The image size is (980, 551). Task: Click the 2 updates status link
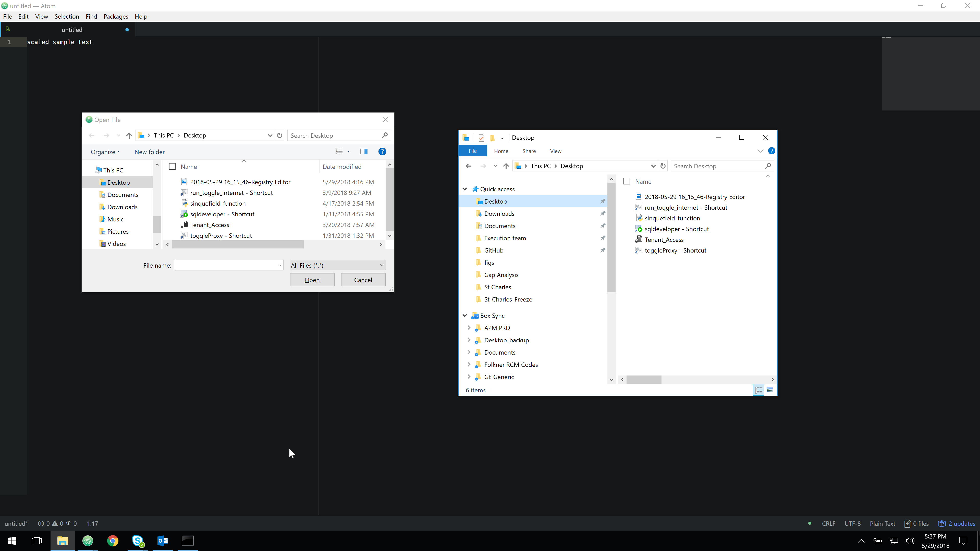coord(957,524)
